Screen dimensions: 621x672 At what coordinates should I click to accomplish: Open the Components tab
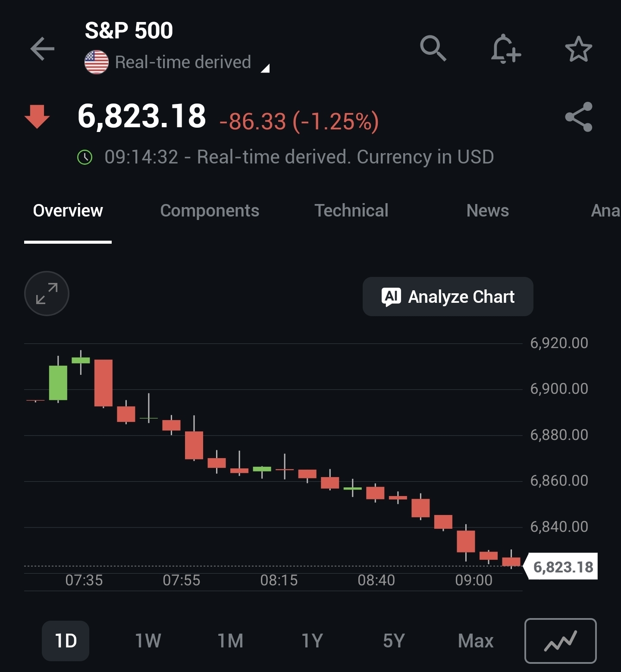tap(210, 211)
